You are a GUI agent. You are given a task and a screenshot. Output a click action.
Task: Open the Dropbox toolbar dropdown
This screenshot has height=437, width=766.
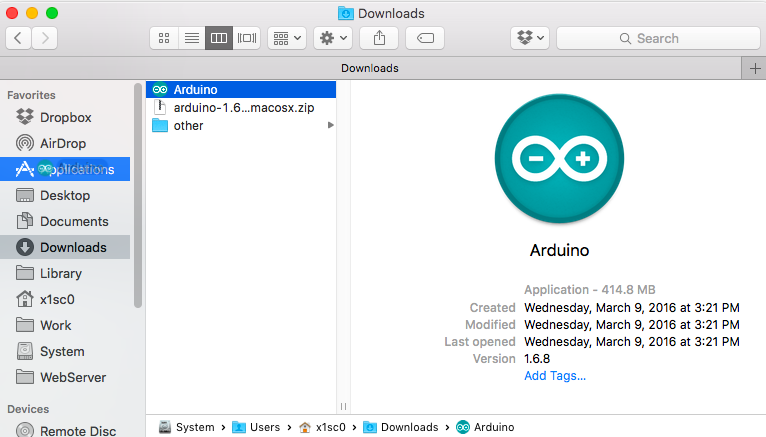pyautogui.click(x=530, y=38)
